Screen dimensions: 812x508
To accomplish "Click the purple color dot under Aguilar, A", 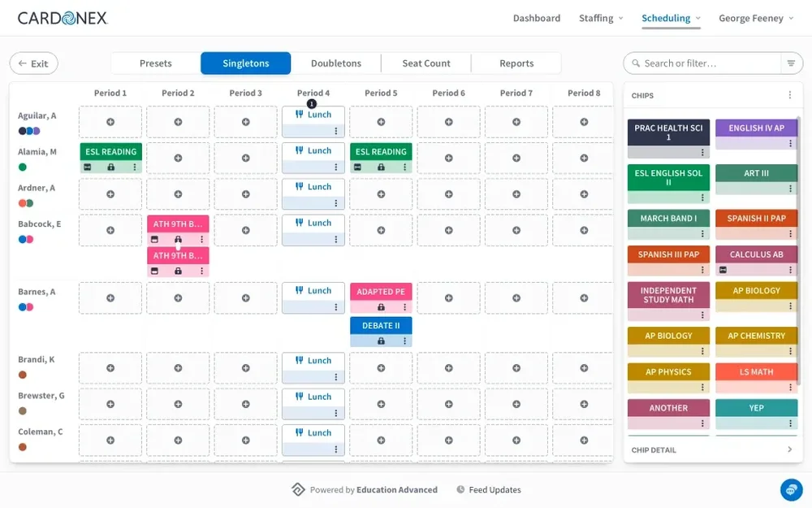I will 37,131.
